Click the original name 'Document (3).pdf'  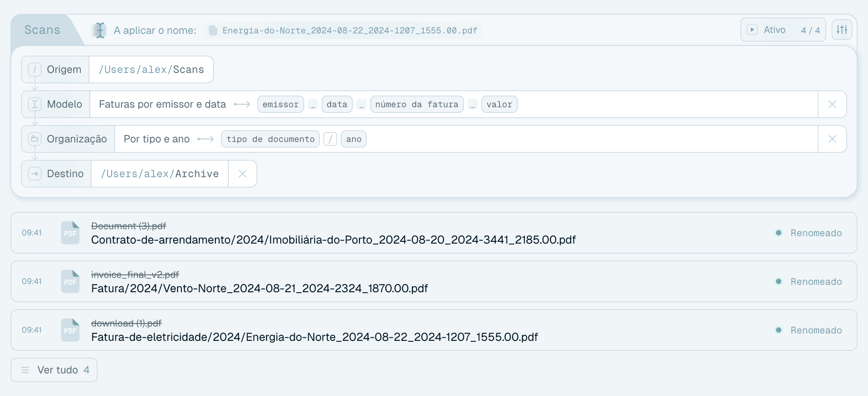128,226
